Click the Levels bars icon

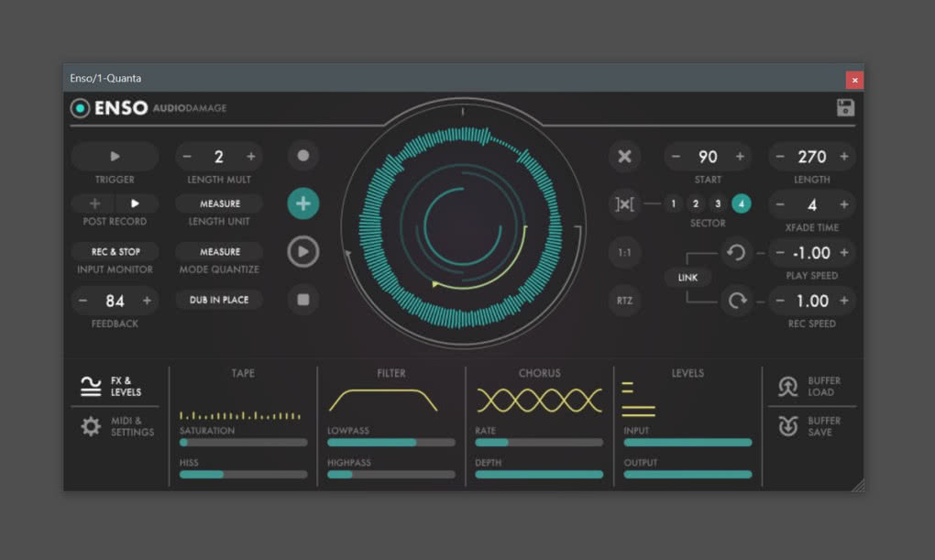(639, 399)
